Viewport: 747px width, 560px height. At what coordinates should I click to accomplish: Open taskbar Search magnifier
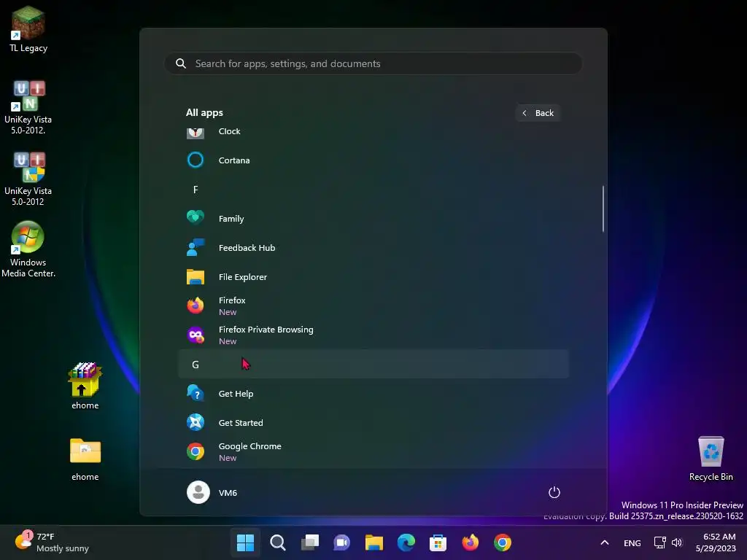pyautogui.click(x=278, y=542)
